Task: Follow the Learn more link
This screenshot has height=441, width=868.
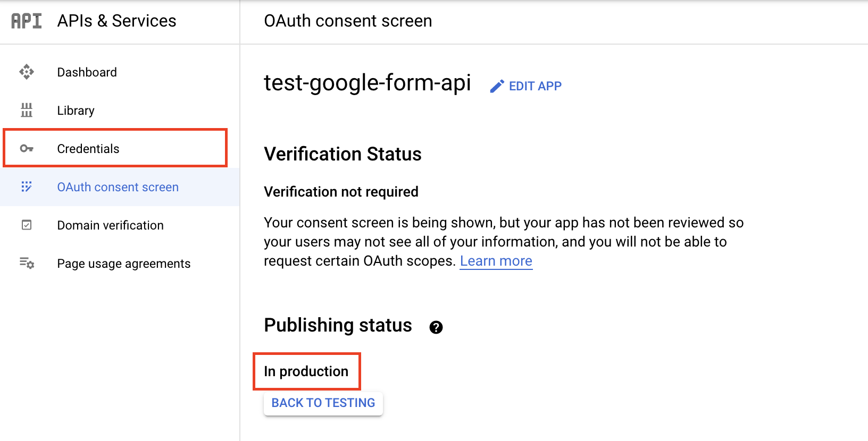Action: (496, 261)
